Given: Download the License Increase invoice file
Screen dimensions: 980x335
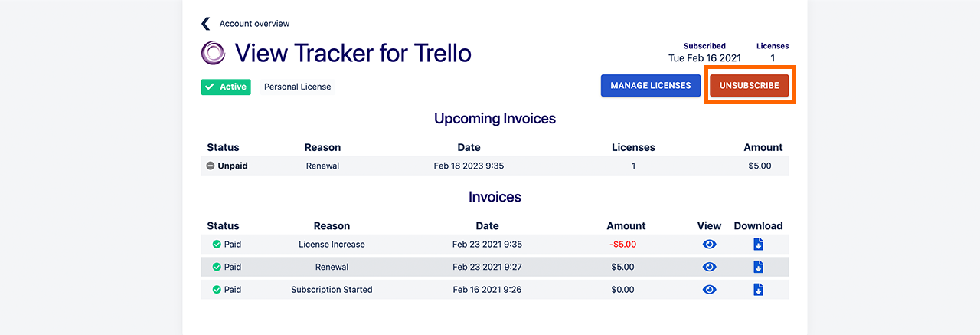Looking at the screenshot, I should point(758,245).
